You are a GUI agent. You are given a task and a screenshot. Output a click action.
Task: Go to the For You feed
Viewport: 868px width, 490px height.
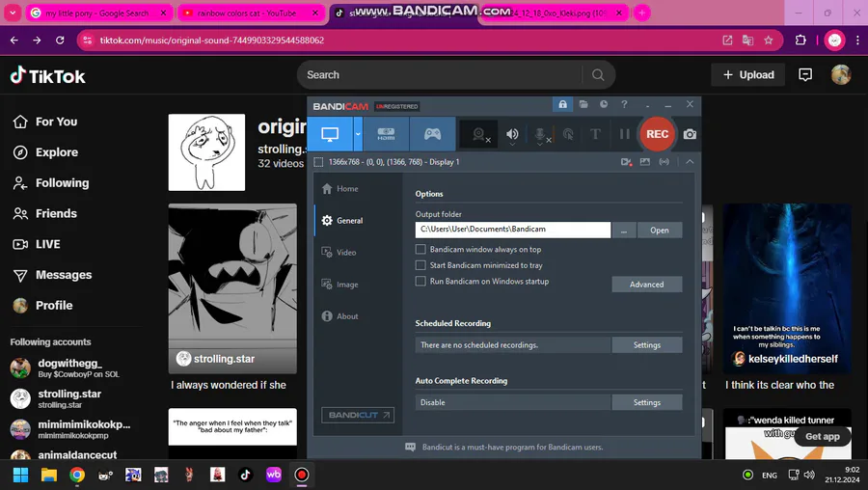point(45,122)
